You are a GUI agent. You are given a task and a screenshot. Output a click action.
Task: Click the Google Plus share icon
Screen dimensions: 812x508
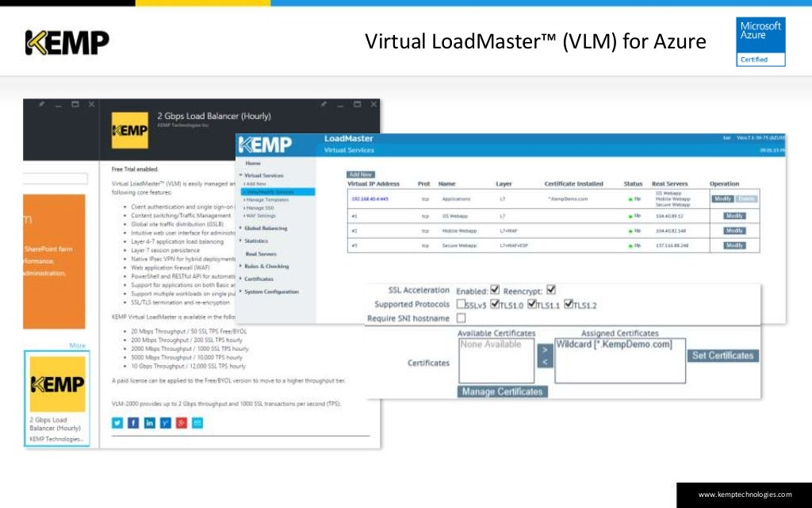click(x=182, y=423)
